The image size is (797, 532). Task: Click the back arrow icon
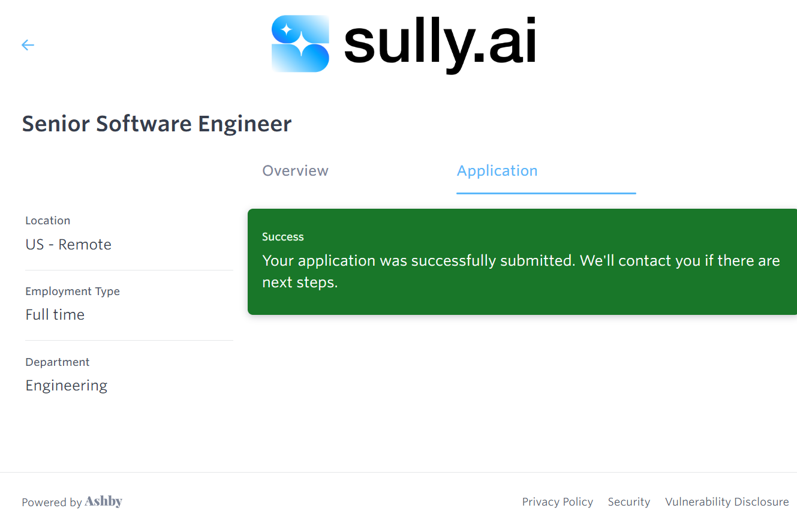28,45
